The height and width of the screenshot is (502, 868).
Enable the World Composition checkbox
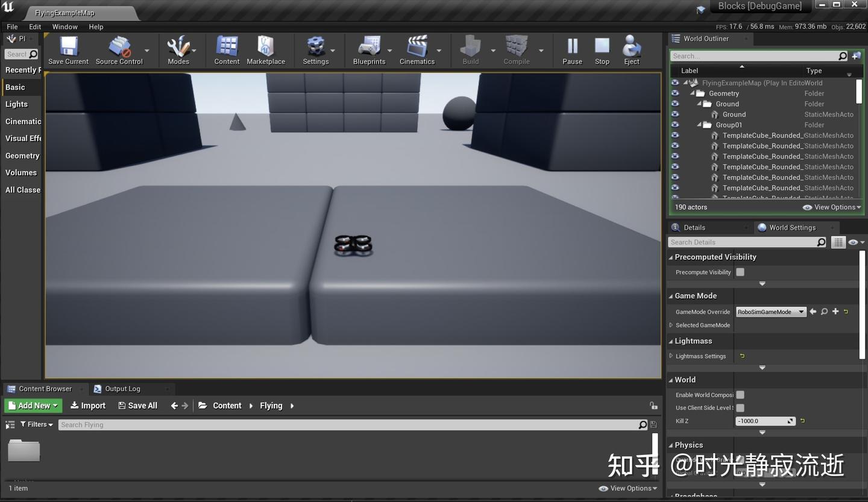740,395
